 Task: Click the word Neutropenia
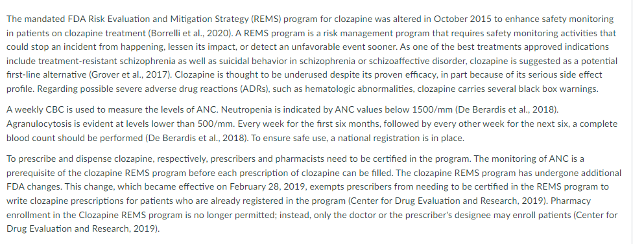click(x=243, y=110)
